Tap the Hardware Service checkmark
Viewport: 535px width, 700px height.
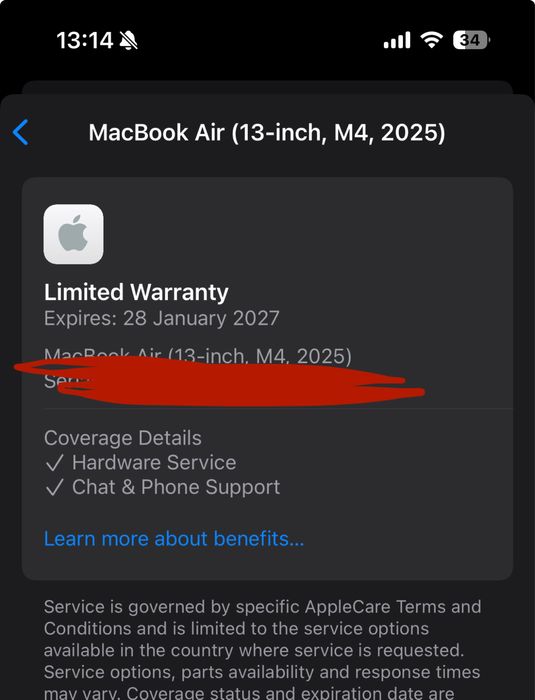(54, 463)
